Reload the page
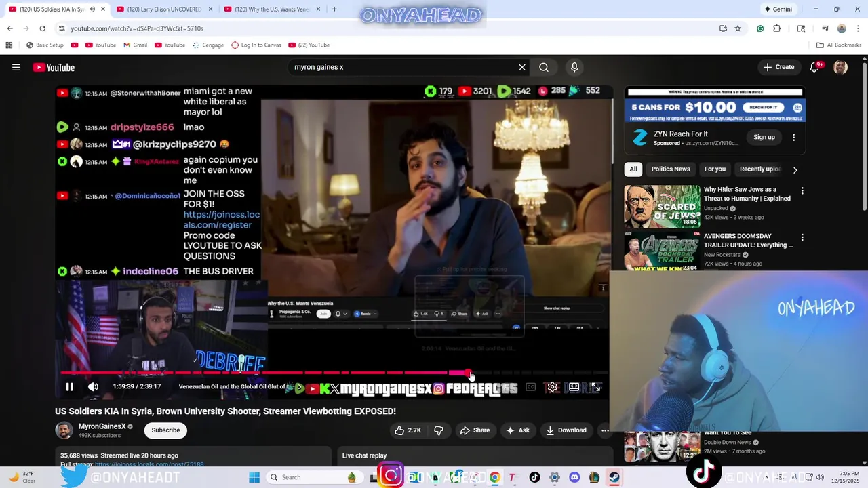The height and width of the screenshot is (488, 868). [x=42, y=28]
